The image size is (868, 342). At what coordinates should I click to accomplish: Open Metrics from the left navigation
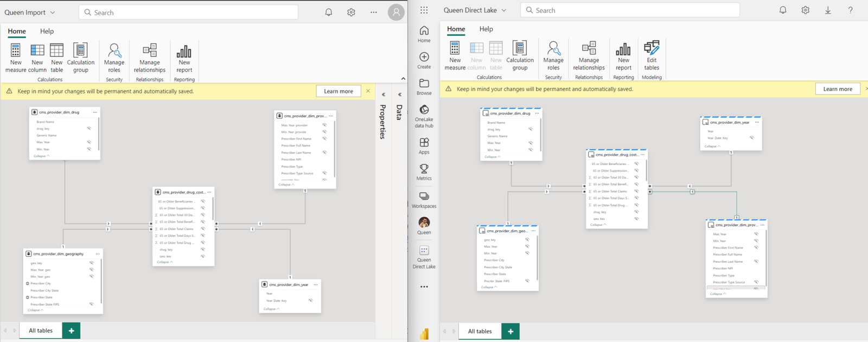click(x=424, y=172)
